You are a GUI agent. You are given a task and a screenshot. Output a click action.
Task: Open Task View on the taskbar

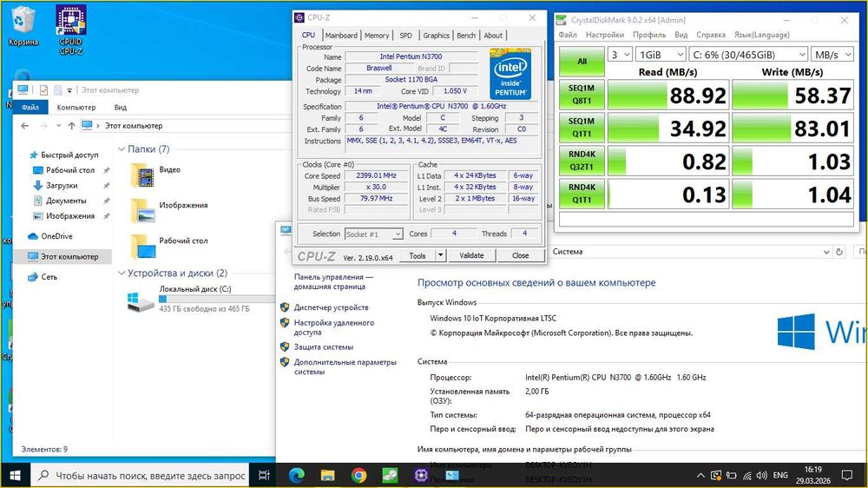coord(264,475)
